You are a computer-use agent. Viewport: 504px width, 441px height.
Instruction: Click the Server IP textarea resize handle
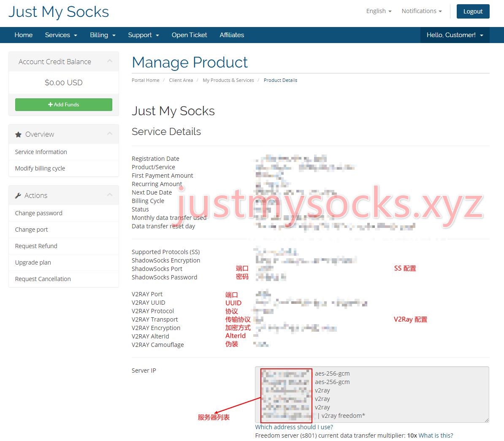click(487, 420)
